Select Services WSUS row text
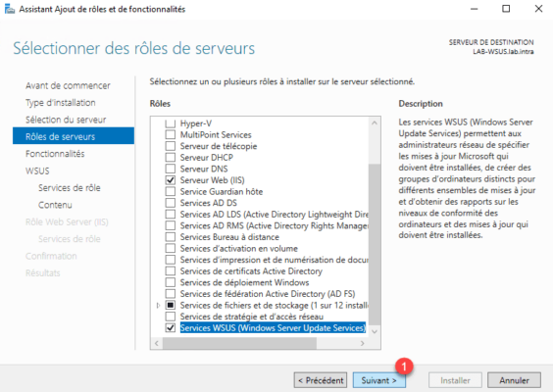The image size is (553, 392). 273,328
